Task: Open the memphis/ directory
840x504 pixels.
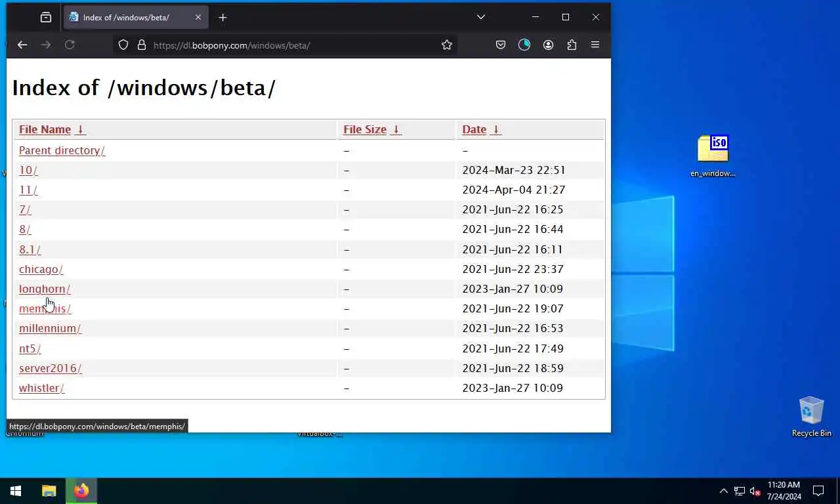Action: pos(45,308)
